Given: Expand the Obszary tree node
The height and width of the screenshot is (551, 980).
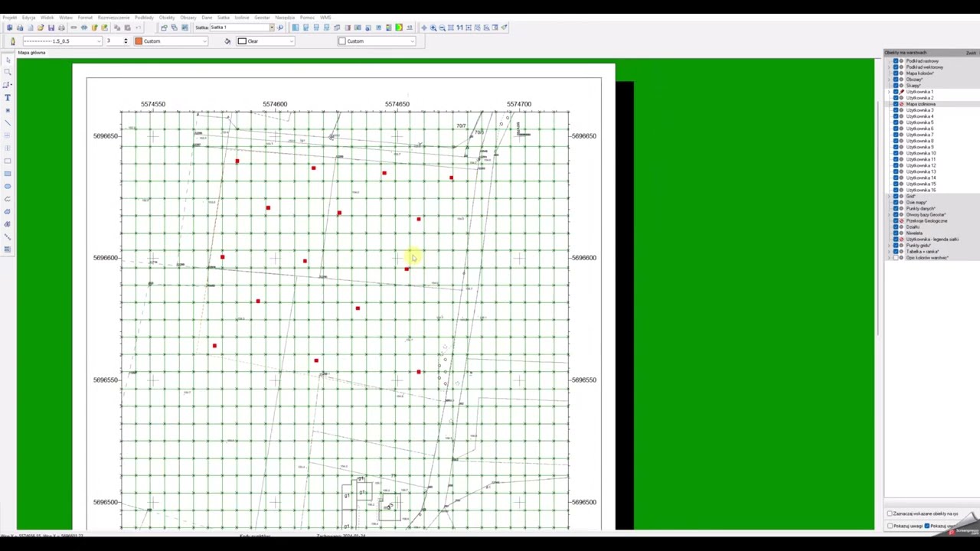Looking at the screenshot, I should coord(889,80).
